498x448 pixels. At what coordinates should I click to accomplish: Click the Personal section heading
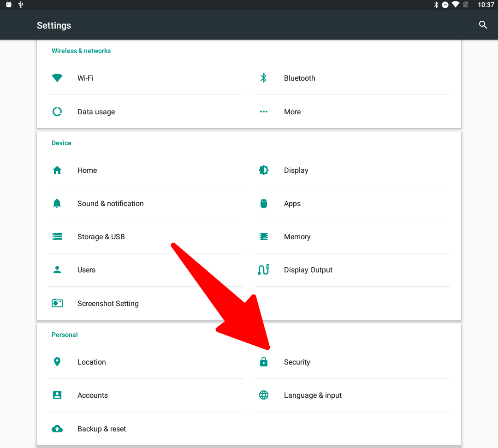point(65,335)
